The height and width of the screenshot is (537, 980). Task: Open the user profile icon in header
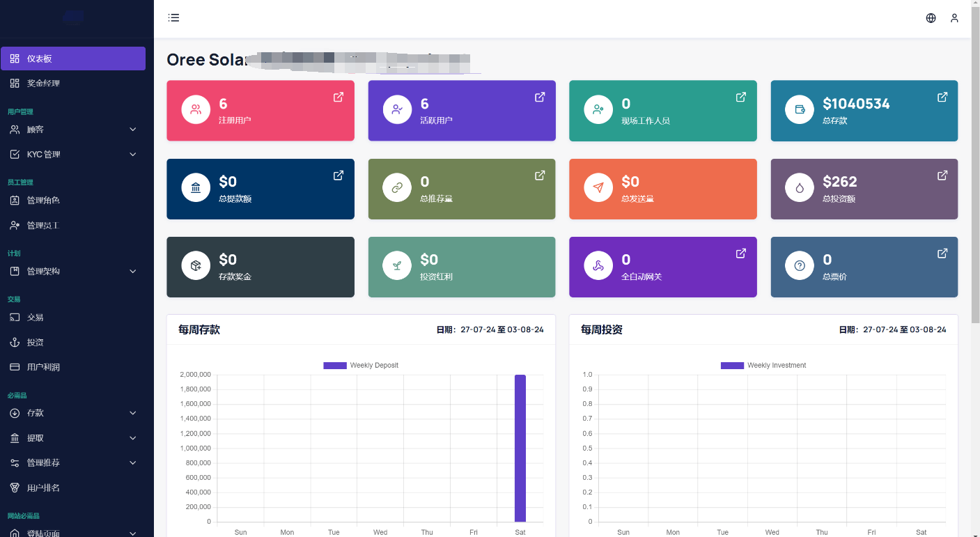coord(954,18)
